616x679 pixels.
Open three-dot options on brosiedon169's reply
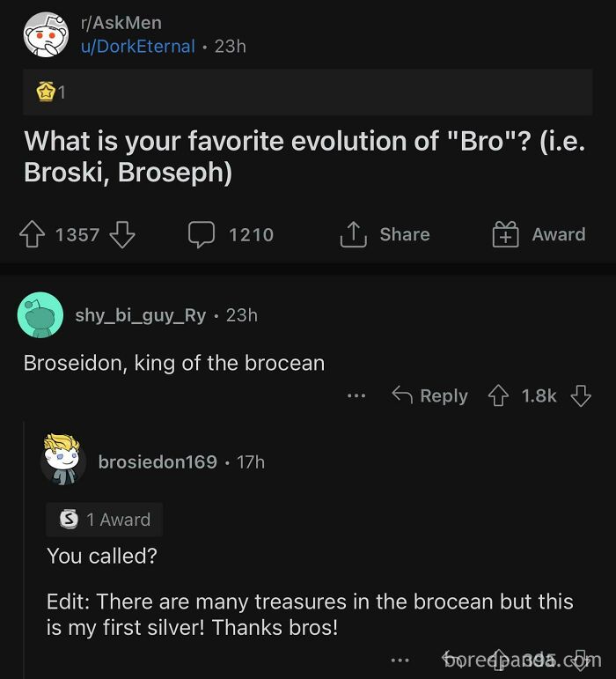pyautogui.click(x=400, y=659)
